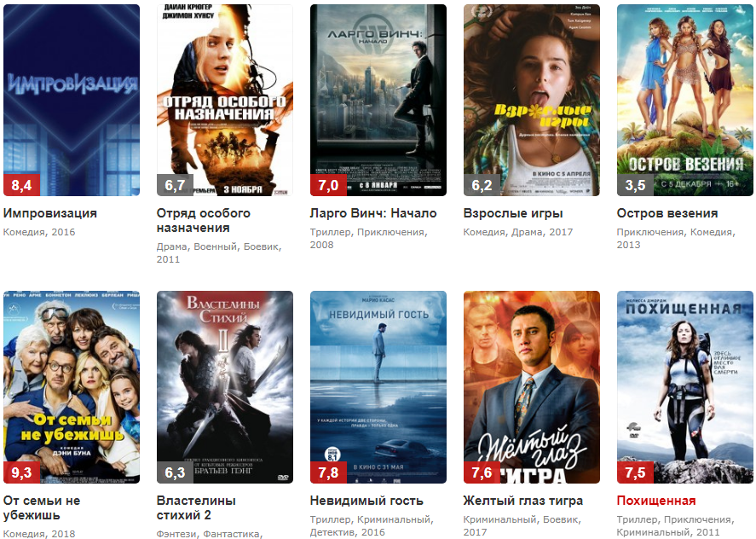Select the Взрослые игры movie poster
Image resolution: width=756 pixels, height=539 pixels.
tap(531, 101)
